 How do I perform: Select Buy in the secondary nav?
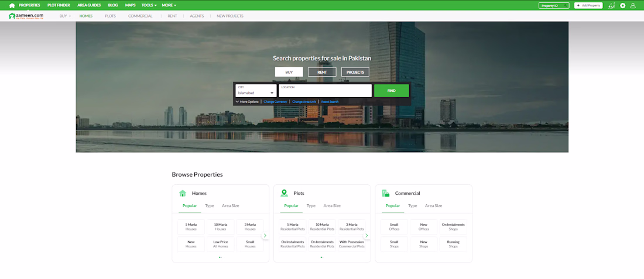63,16
